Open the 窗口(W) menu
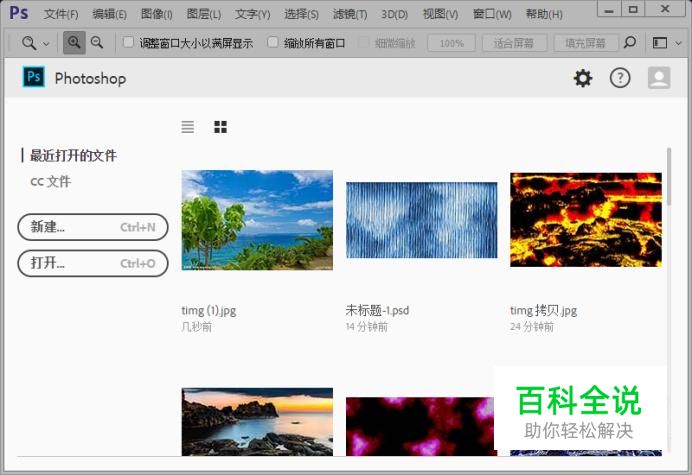Viewport: 692px width, 475px height. tap(492, 14)
